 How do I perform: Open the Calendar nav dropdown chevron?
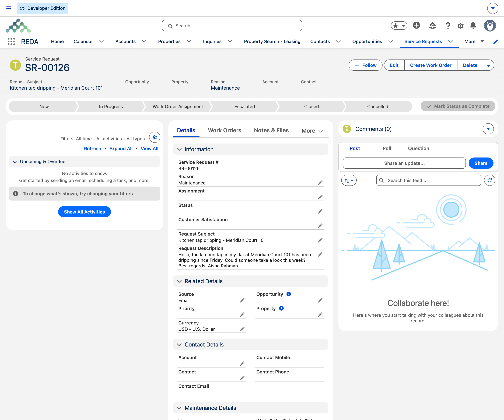coord(101,41)
